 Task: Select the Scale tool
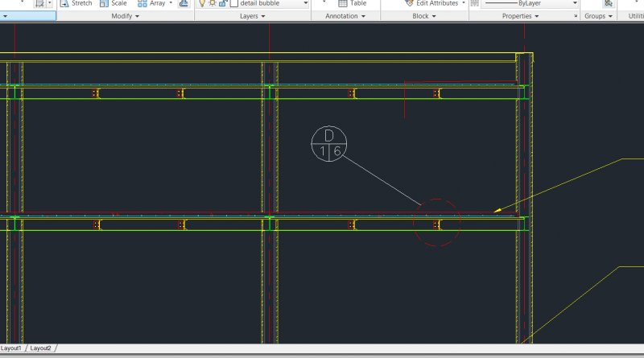[x=114, y=3]
